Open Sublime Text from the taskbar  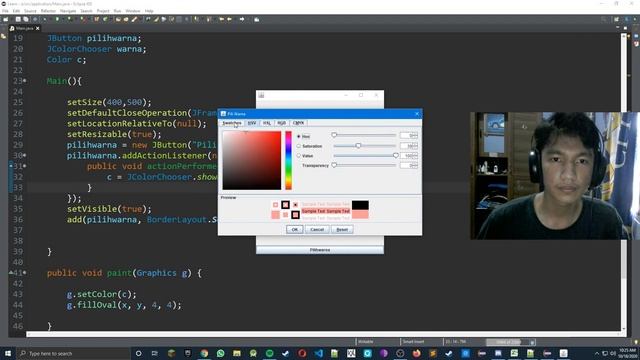(x=433, y=353)
